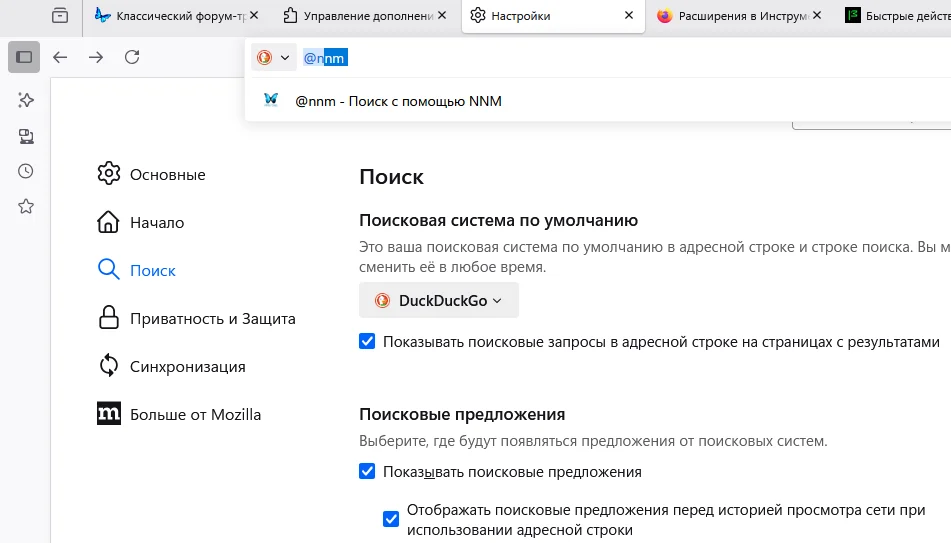
Task: Open search engine selector in address bar
Action: click(273, 58)
